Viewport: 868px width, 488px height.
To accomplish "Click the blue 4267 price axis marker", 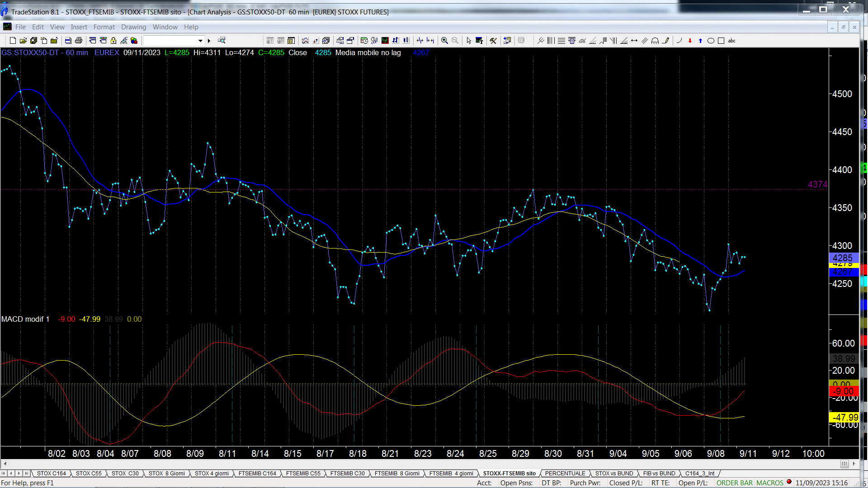I will click(844, 272).
